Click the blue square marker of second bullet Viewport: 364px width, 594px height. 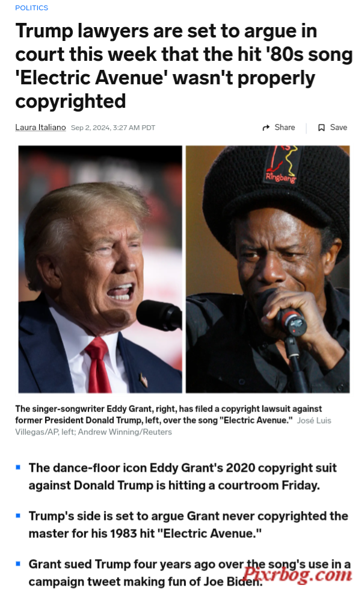(18, 516)
